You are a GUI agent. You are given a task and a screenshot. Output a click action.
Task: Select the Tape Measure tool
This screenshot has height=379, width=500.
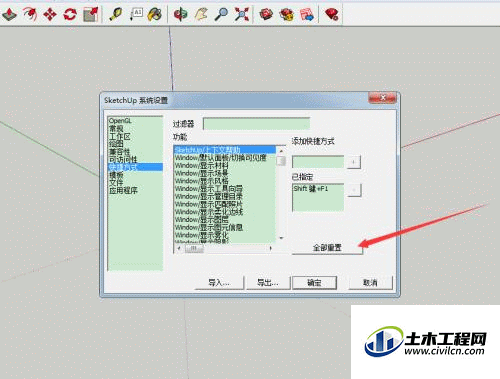coord(115,14)
